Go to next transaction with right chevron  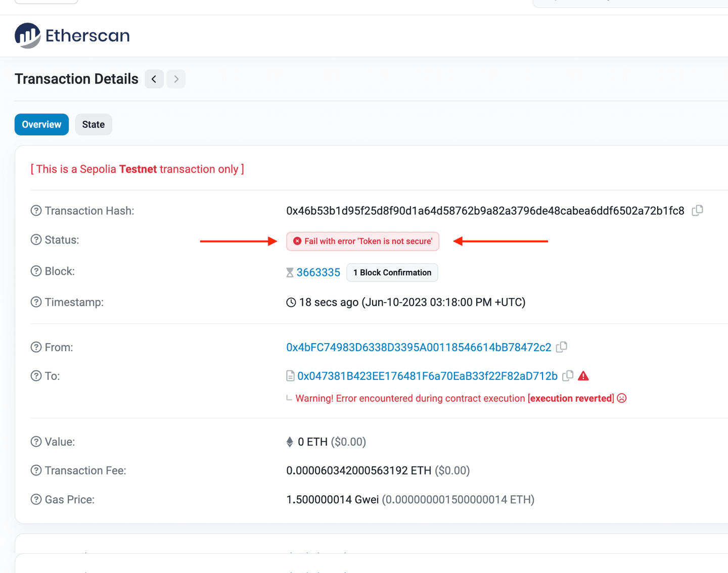click(x=176, y=79)
